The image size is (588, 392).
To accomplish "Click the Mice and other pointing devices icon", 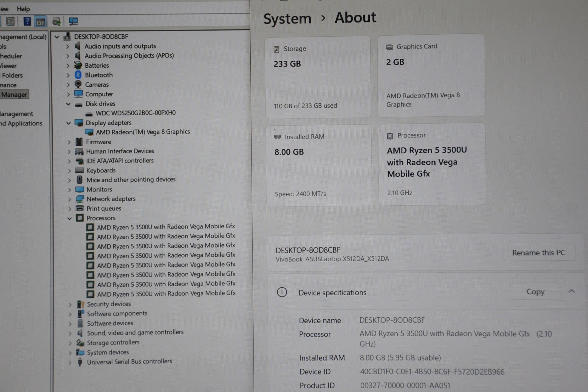I will [79, 180].
